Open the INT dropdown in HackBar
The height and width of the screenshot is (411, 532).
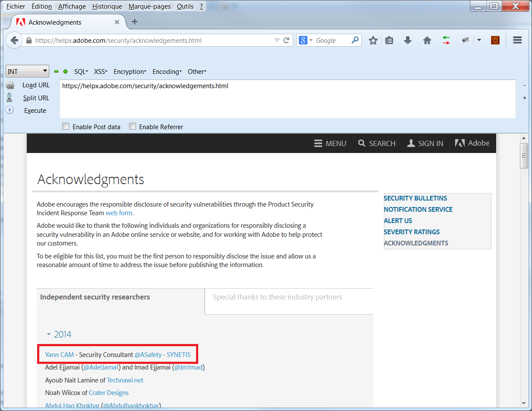pyautogui.click(x=28, y=71)
